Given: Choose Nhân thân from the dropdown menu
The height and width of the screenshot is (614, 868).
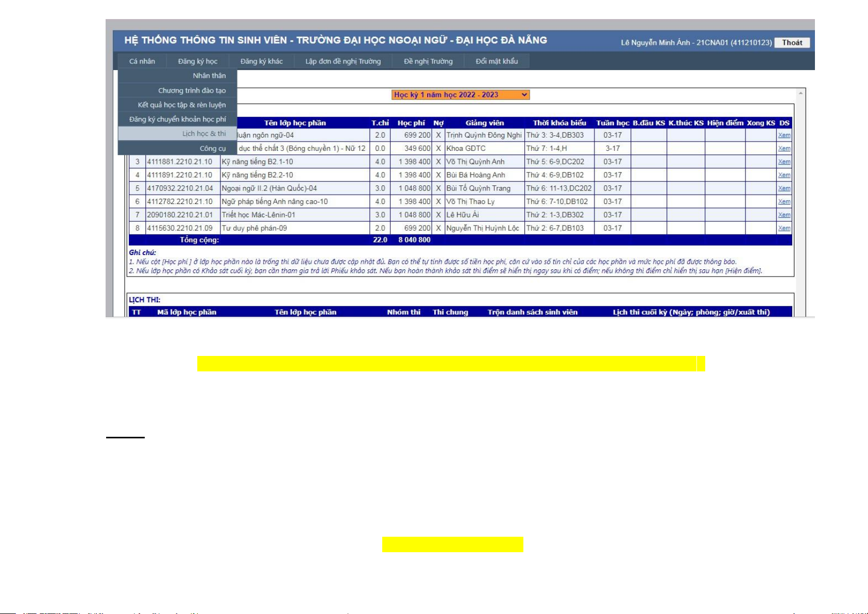Looking at the screenshot, I should (209, 76).
